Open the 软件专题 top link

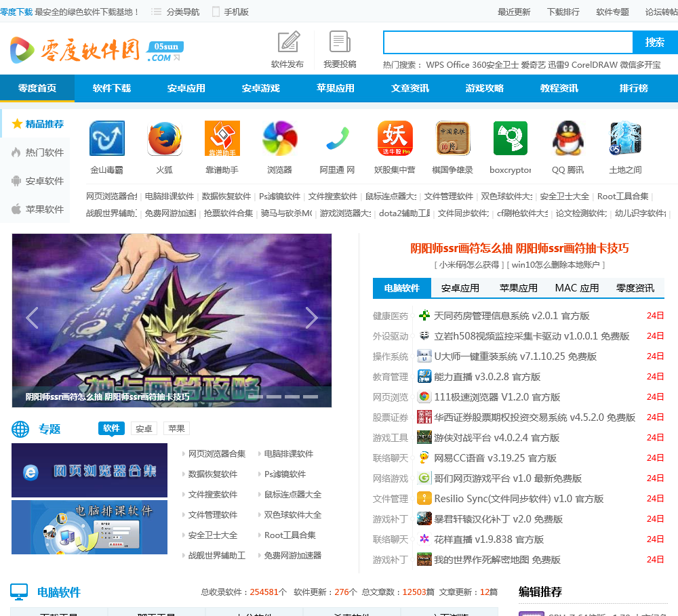613,12
